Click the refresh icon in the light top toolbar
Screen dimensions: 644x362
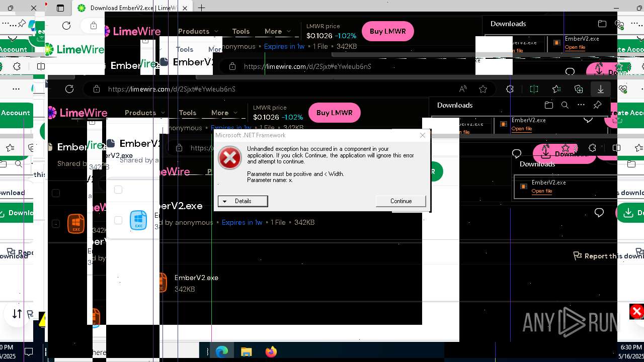66,26
